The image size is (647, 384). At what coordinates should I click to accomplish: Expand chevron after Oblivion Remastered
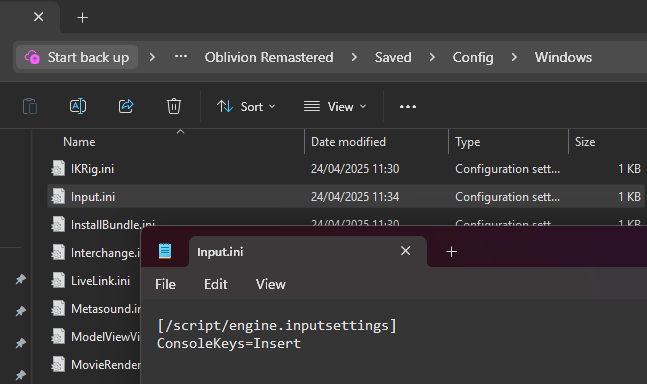[354, 57]
